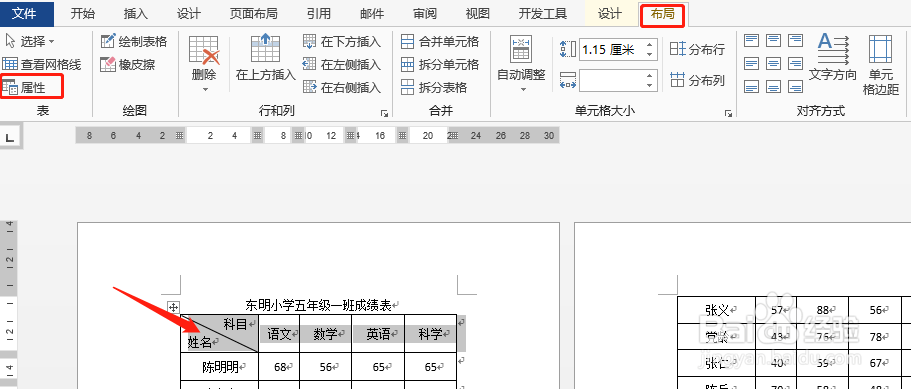Align cell text bottom left
The width and height of the screenshot is (911, 389).
point(752,87)
